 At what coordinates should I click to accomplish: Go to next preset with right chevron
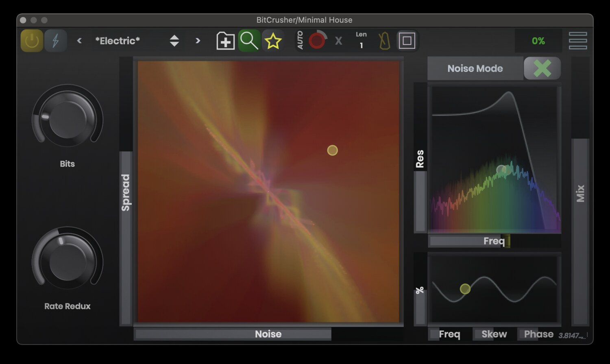point(198,41)
